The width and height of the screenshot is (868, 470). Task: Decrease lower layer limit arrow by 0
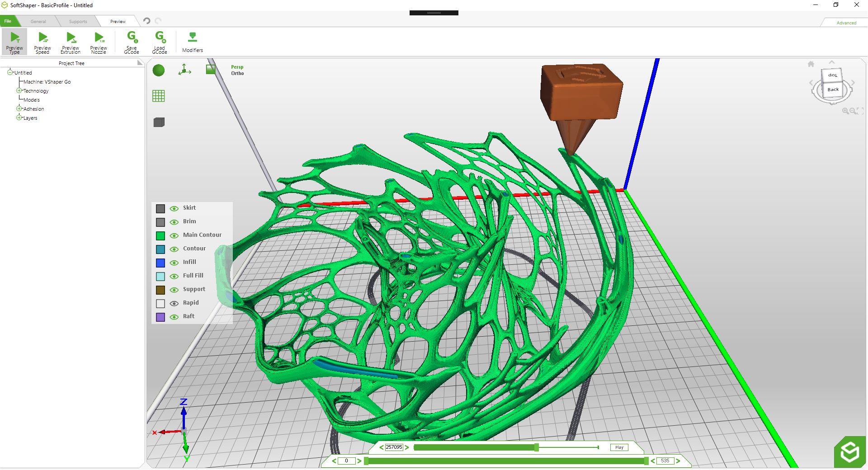tap(334, 461)
